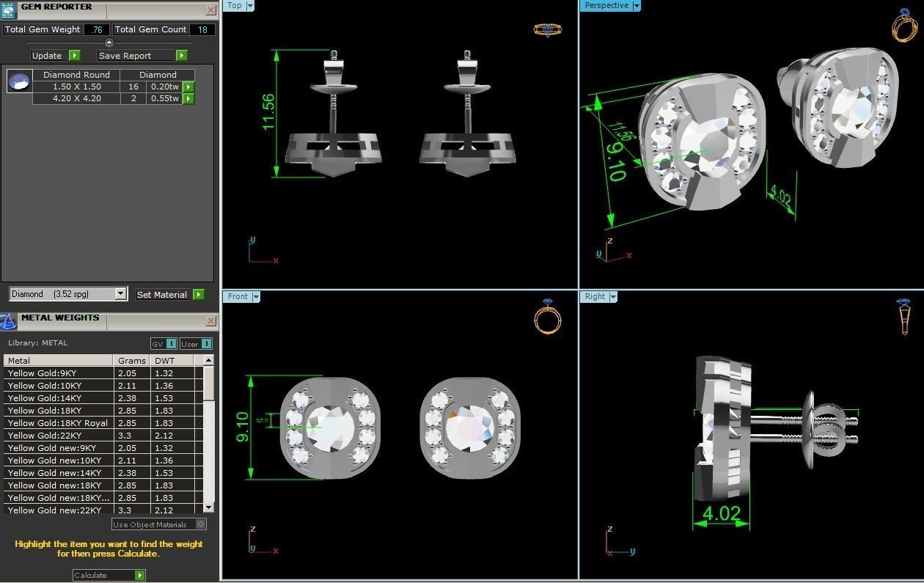Select the Yellow Gold new:22KY row
924x583 pixels.
103,510
